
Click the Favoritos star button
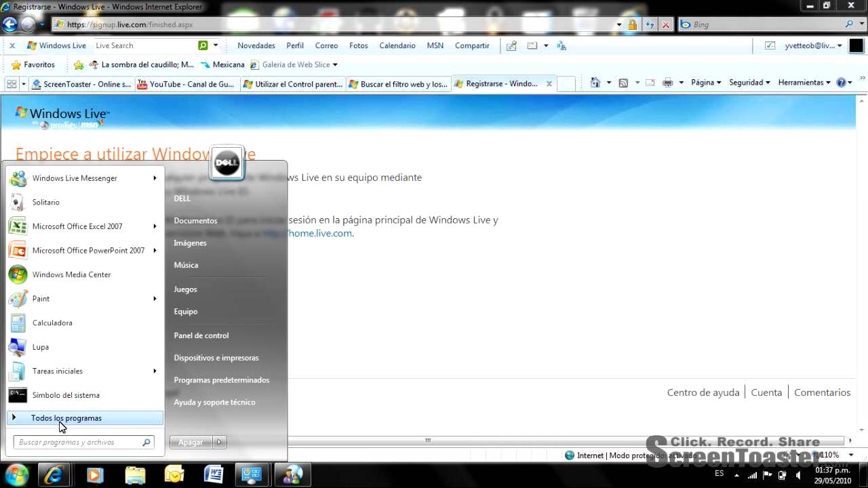tap(33, 64)
